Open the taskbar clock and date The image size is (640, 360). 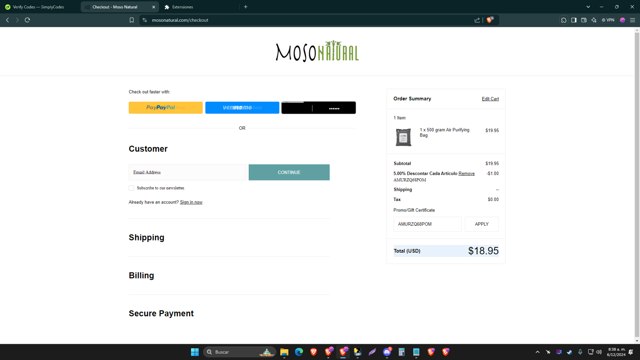point(616,352)
